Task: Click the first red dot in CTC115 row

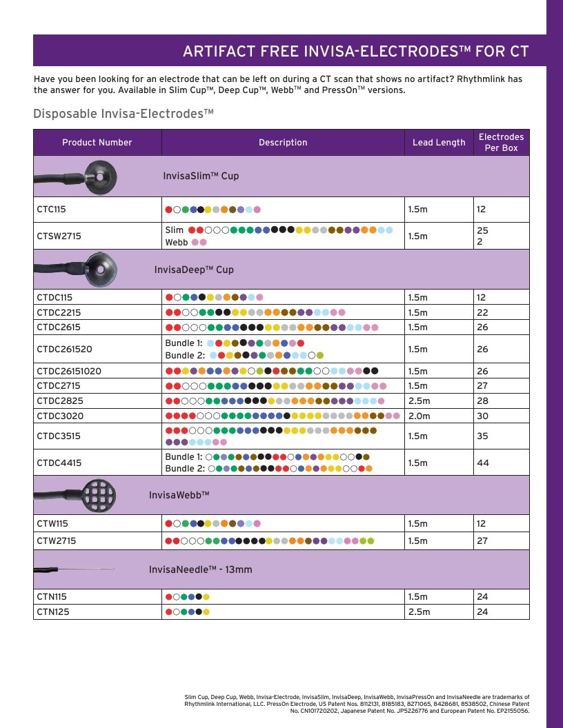Action: click(168, 210)
